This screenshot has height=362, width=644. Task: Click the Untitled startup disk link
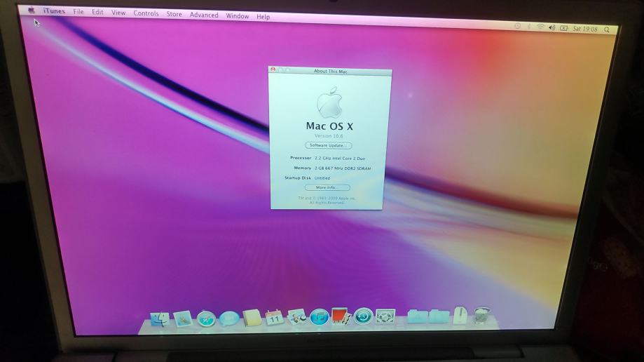(x=322, y=178)
